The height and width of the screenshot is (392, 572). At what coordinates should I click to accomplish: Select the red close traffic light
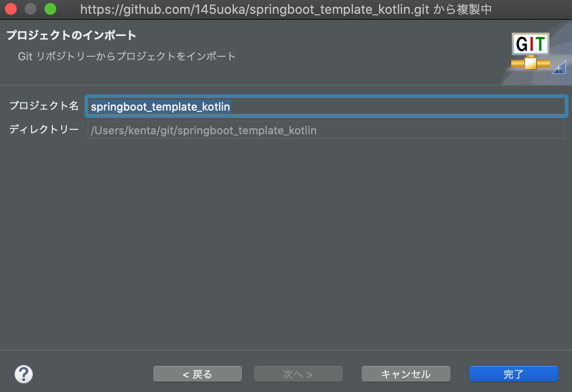10,9
